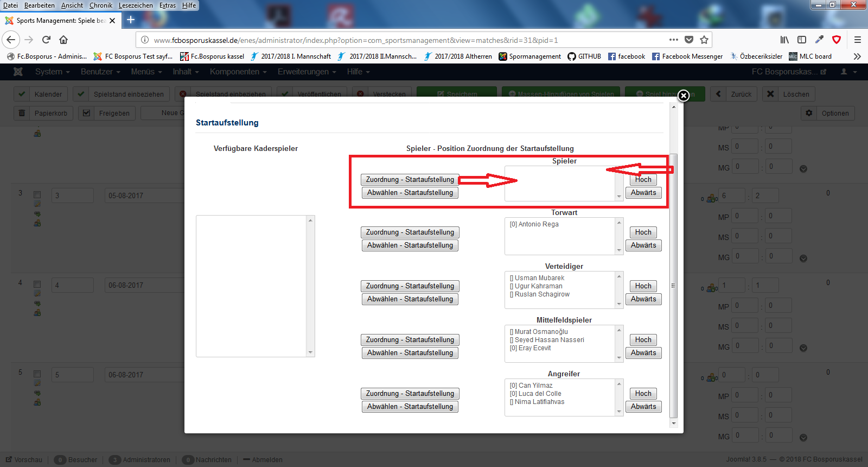
Task: Open the user account dropdown
Action: [x=848, y=72]
